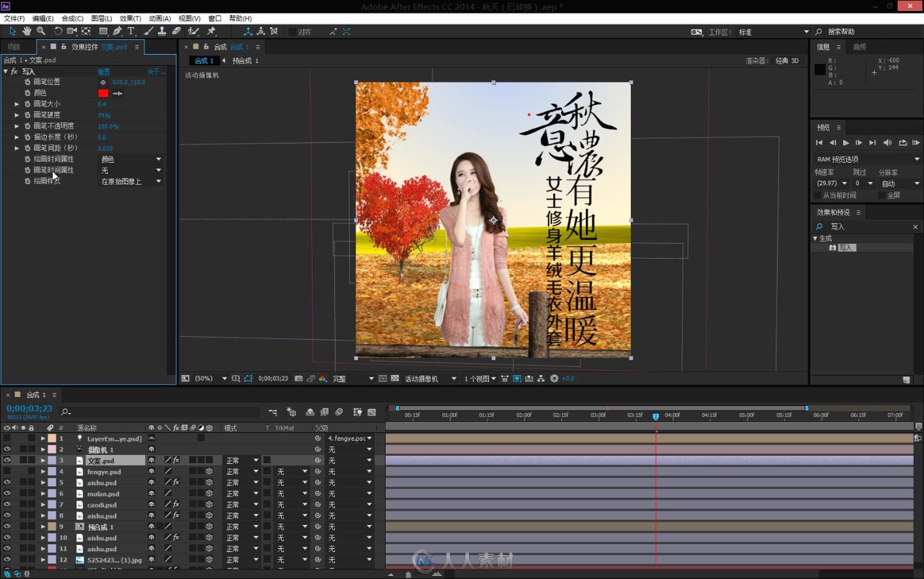Enable the motion blur switch in timeline header
This screenshot has height=579, width=924.
point(339,412)
